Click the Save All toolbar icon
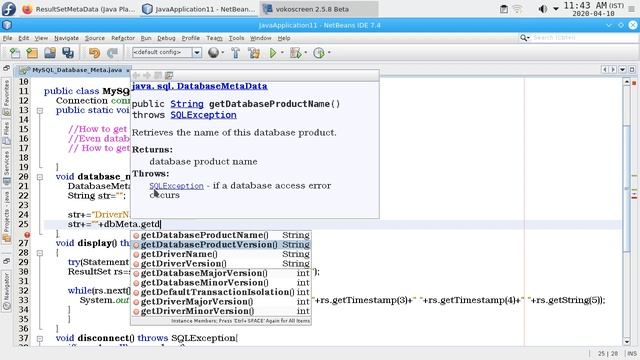 (68, 53)
